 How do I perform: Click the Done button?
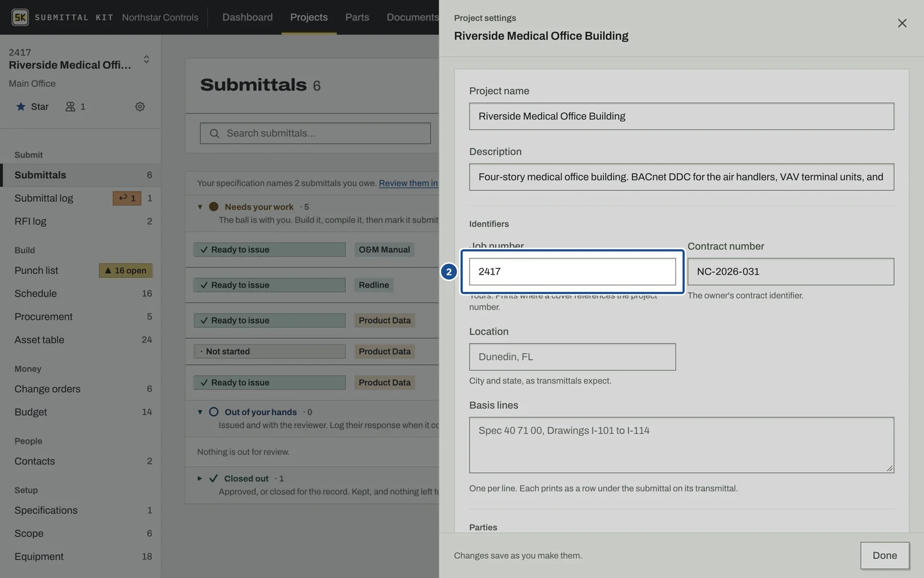[x=885, y=555]
